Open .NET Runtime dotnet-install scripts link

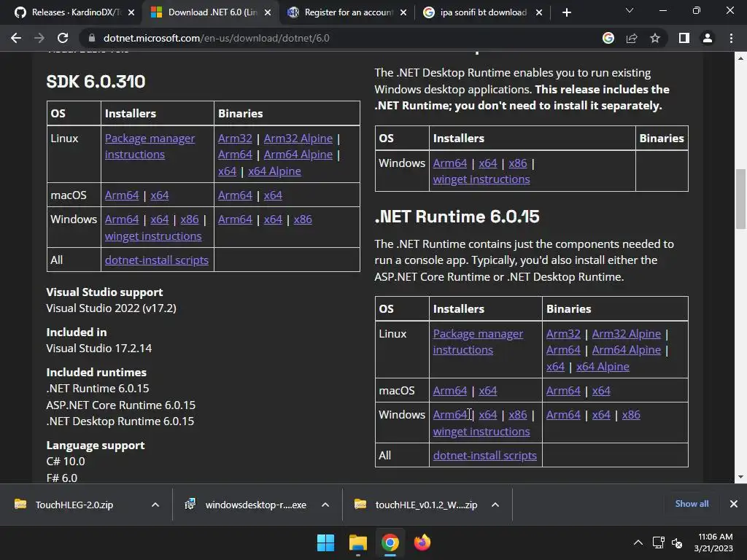tap(485, 456)
